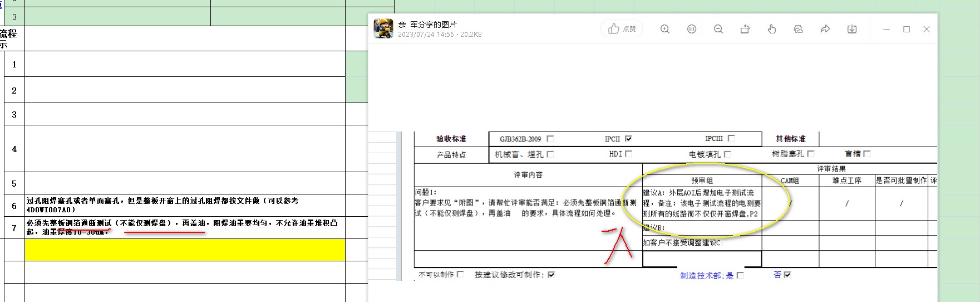
Task: Click sequence number 4 cell in spreadsheet
Action: click(x=14, y=149)
